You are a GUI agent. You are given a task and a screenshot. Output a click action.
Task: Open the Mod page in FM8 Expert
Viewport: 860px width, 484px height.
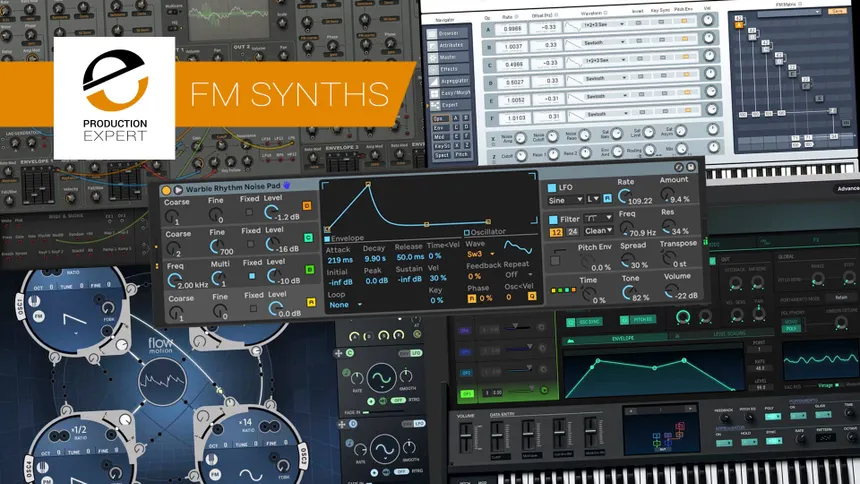440,137
